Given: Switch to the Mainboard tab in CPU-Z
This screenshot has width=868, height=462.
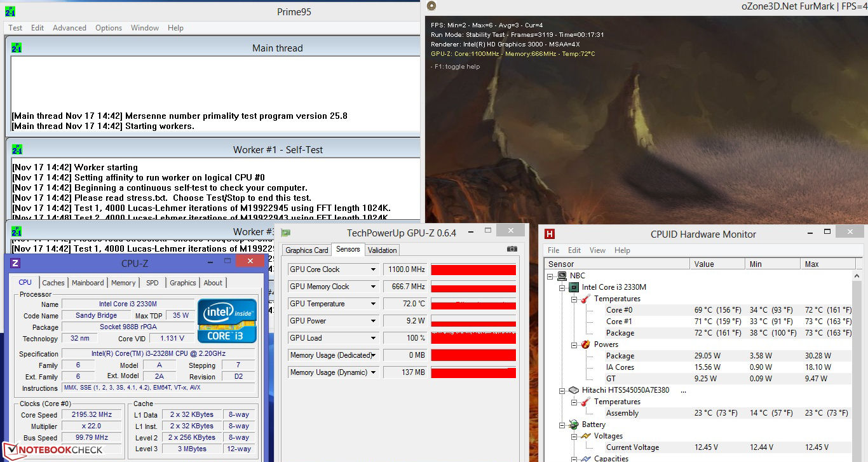Looking at the screenshot, I should click(x=88, y=283).
